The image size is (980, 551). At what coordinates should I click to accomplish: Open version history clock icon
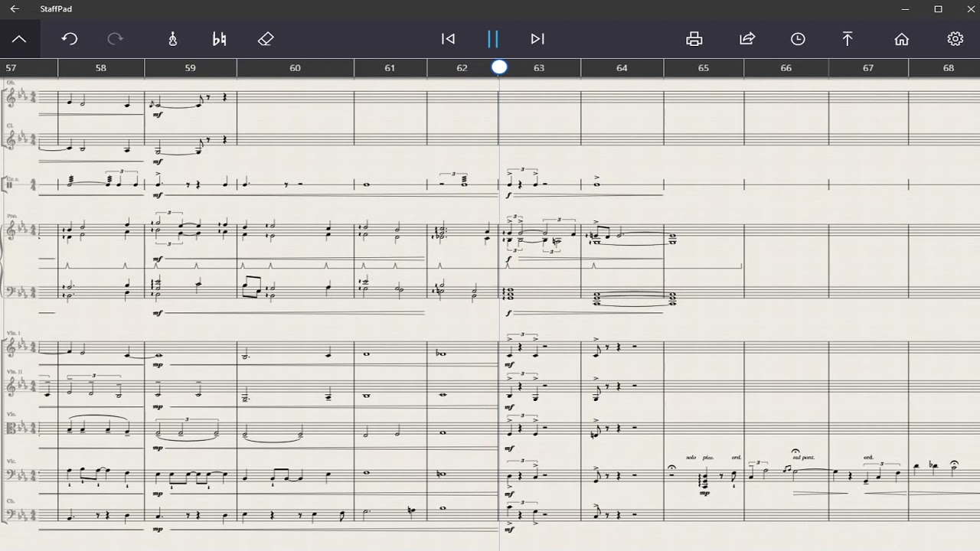(x=798, y=39)
